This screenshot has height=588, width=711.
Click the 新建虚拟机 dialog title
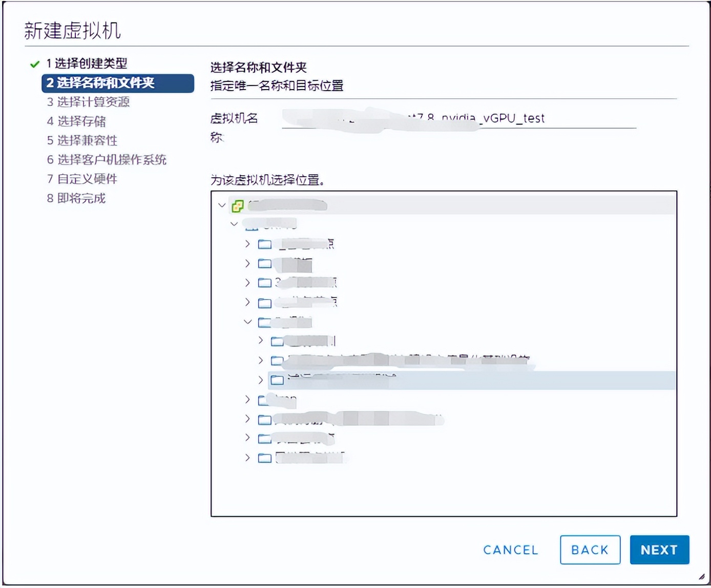click(72, 31)
